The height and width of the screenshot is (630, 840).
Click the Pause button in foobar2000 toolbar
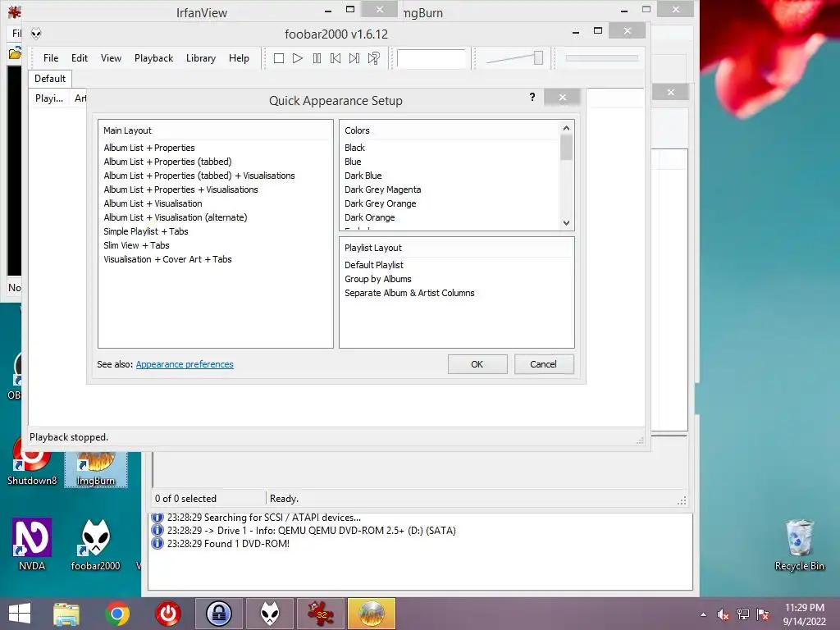[x=317, y=58]
